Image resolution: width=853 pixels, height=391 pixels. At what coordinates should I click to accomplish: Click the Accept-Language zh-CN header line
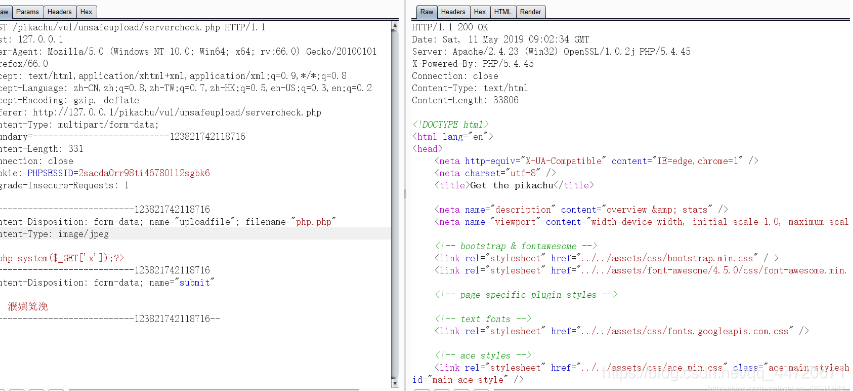[186, 88]
